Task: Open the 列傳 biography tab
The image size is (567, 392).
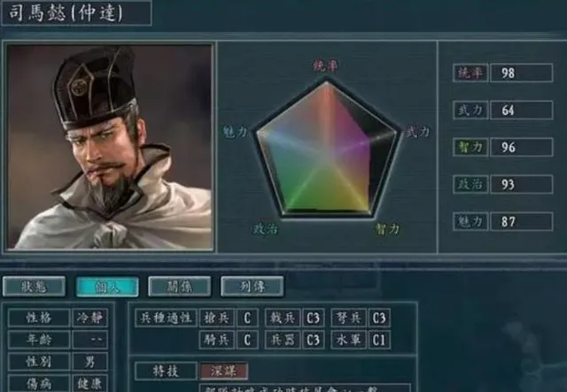Action: pyautogui.click(x=252, y=287)
